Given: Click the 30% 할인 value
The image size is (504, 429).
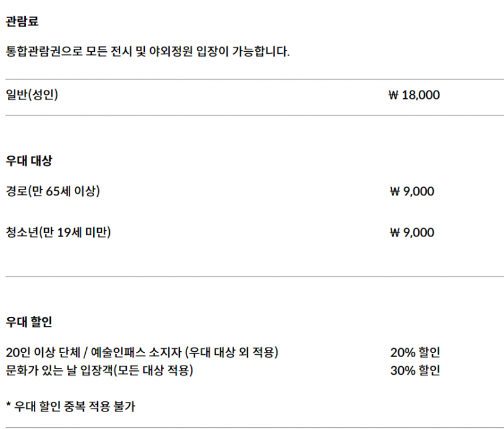Looking at the screenshot, I should (x=415, y=370).
